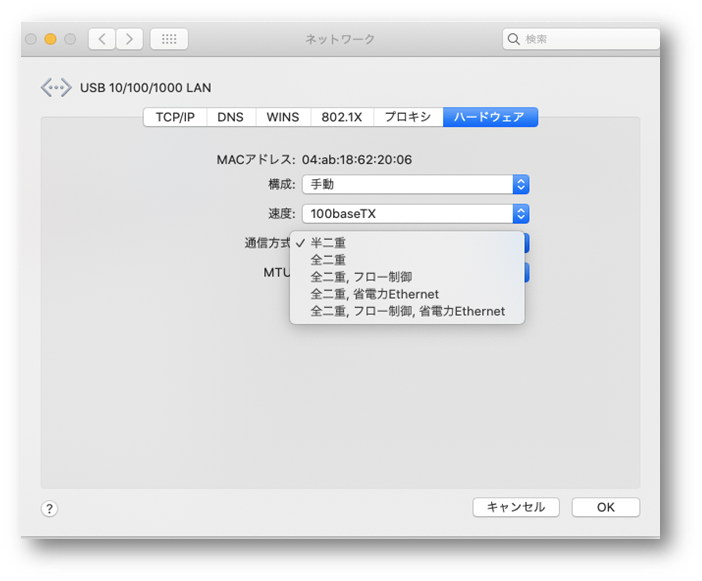Click inside the 検索 search field
This screenshot has width=702, height=581.
click(581, 39)
